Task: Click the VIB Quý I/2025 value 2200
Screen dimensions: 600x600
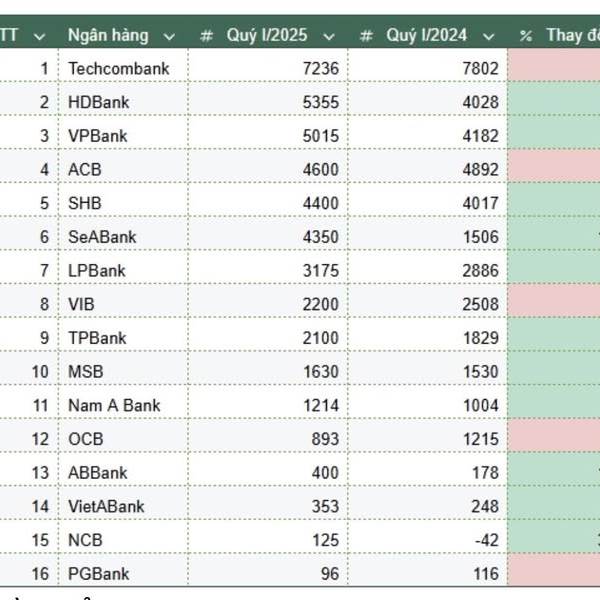Action: 321,304
